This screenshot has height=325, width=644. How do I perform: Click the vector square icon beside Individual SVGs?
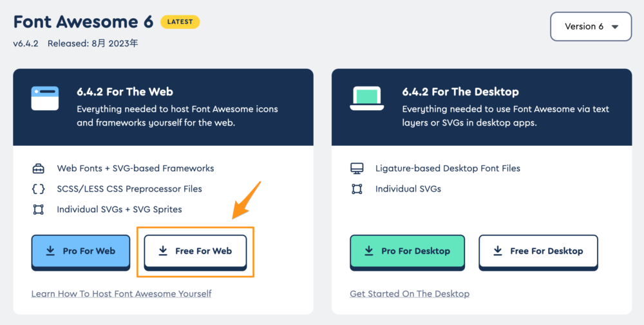pos(357,189)
